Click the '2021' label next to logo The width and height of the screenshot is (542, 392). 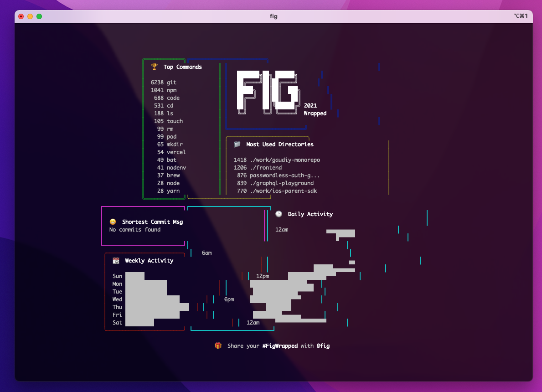point(310,105)
